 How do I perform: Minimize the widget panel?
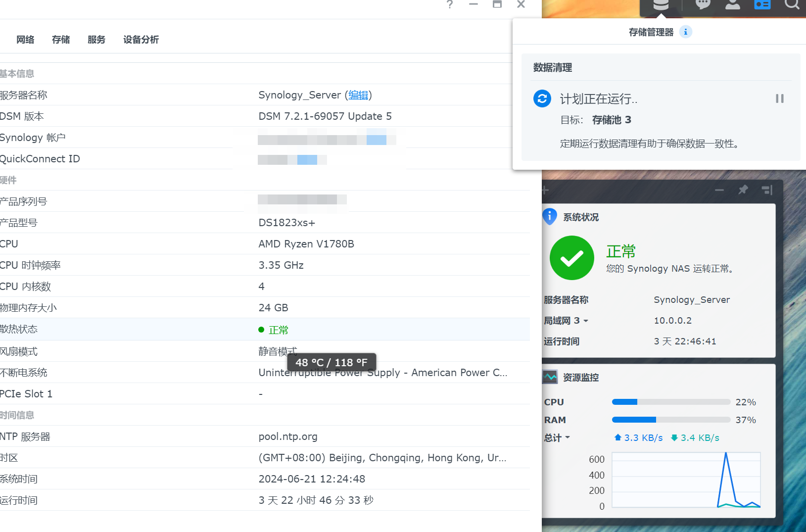pyautogui.click(x=719, y=190)
